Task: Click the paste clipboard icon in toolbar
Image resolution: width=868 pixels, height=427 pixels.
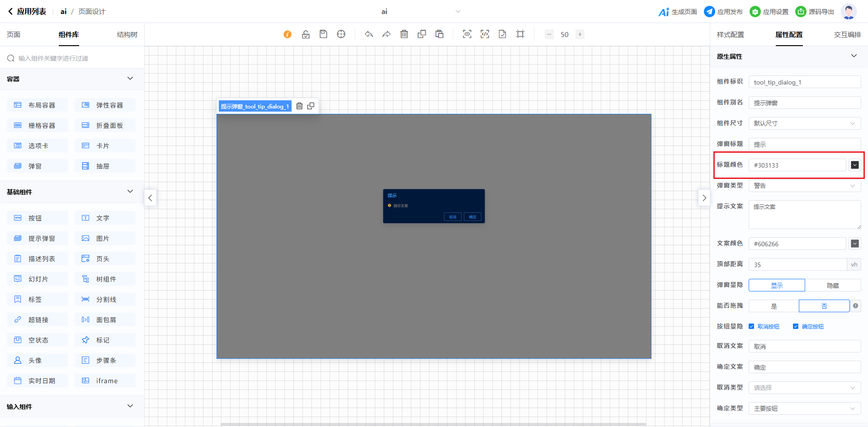Action: pyautogui.click(x=439, y=34)
